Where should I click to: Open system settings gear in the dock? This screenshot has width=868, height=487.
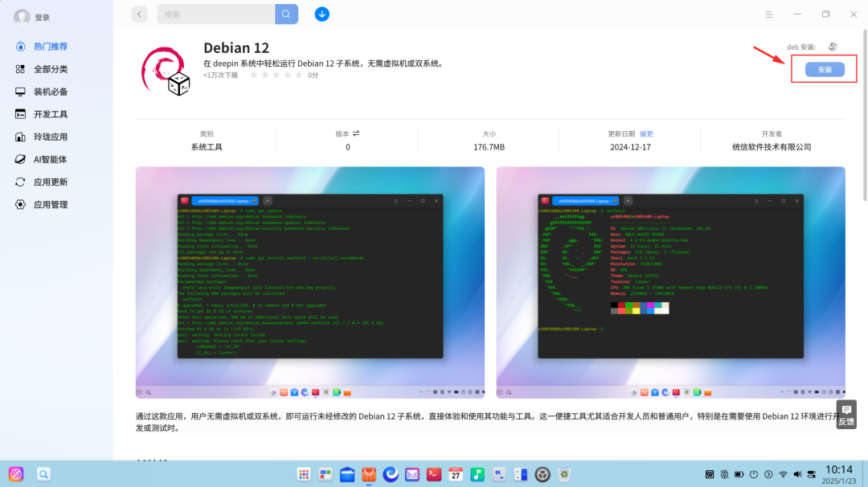pos(542,474)
